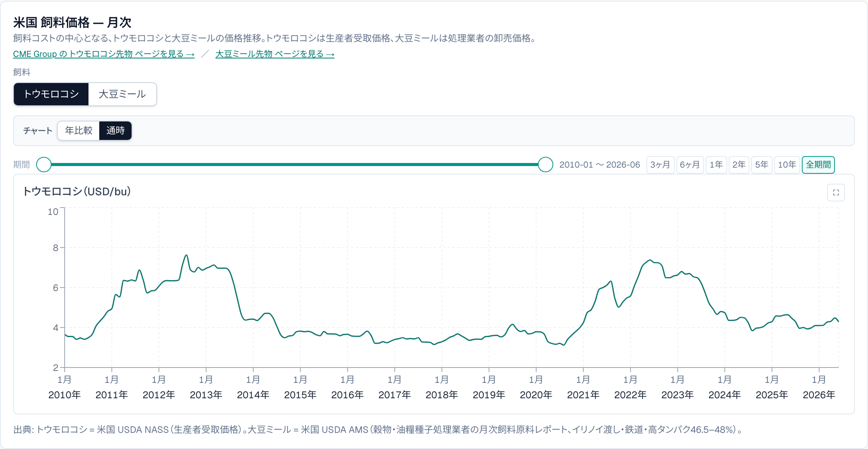Image resolution: width=868 pixels, height=449 pixels.
Task: Click the right period slider handle
Action: (x=545, y=165)
